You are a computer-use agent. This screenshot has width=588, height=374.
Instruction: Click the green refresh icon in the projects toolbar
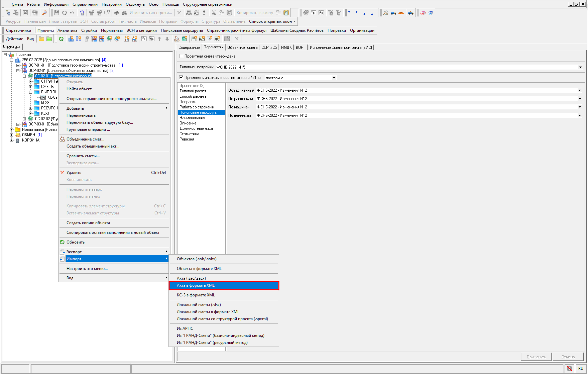pos(61,39)
